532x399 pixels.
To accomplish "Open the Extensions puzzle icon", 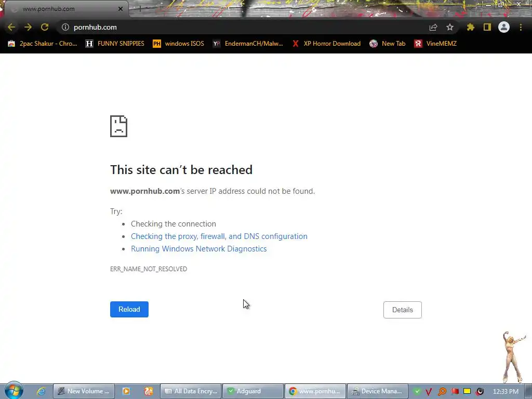I will click(470, 27).
